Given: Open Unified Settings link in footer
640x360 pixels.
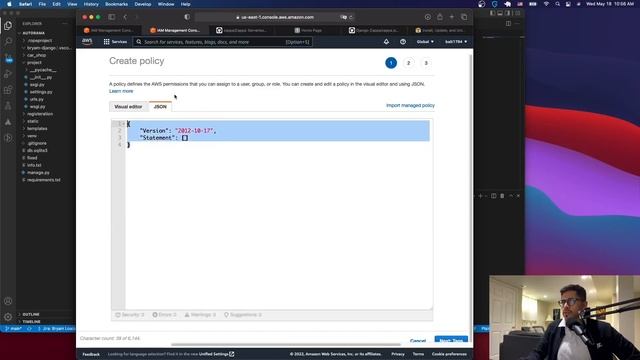Looking at the screenshot, I should pyautogui.click(x=216, y=354).
